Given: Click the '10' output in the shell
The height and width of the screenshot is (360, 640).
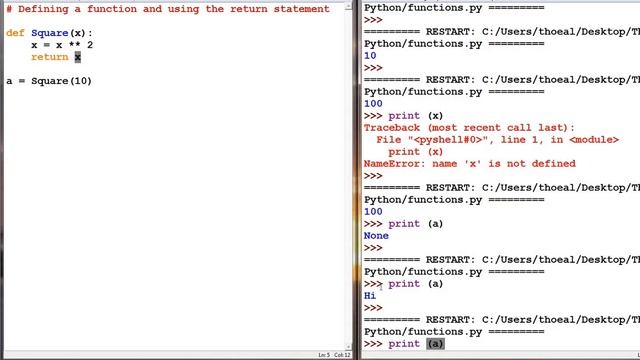Looking at the screenshot, I should (x=370, y=56).
